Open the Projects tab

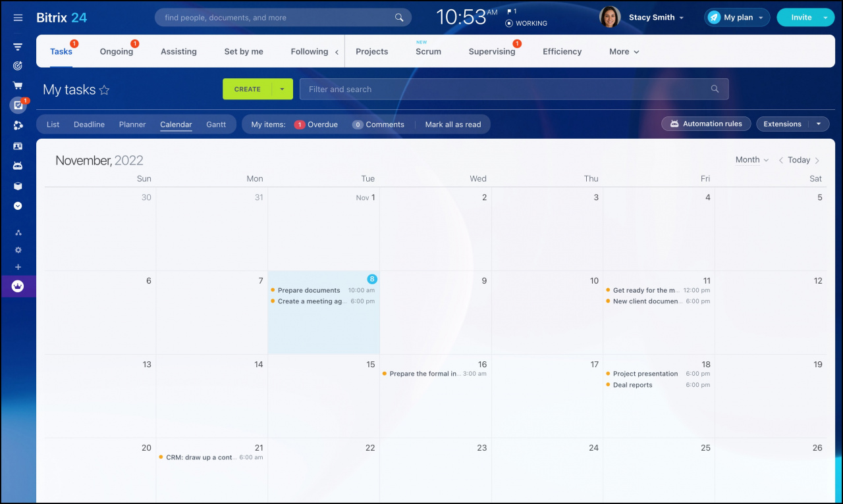tap(372, 51)
